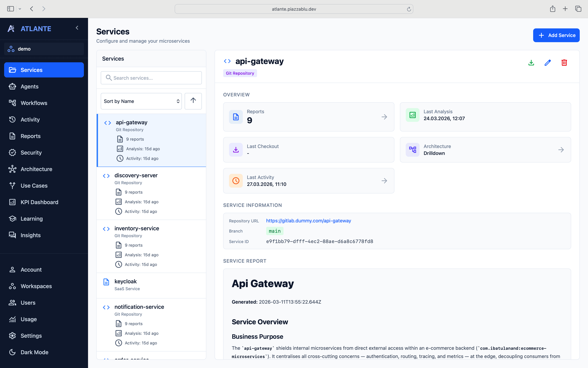Select keycloak in the services list

coord(126,281)
